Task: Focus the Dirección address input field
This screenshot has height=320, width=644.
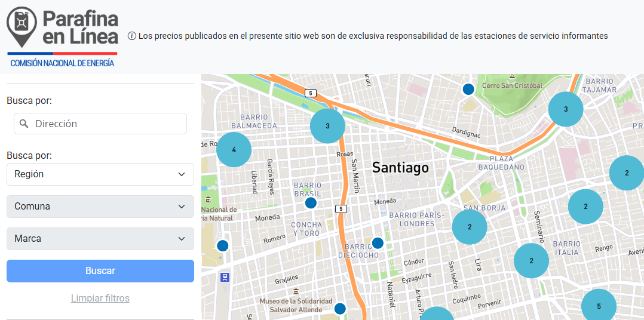Action: tap(100, 124)
